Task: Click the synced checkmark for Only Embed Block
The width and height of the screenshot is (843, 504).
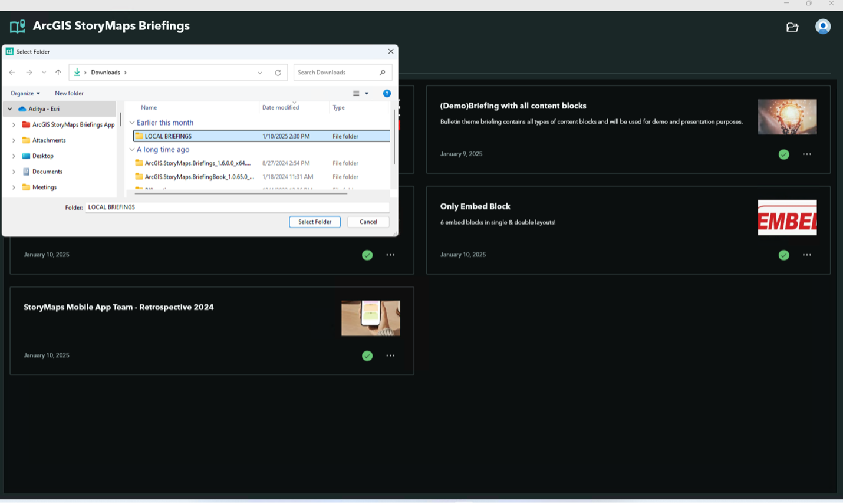Action: [x=783, y=255]
